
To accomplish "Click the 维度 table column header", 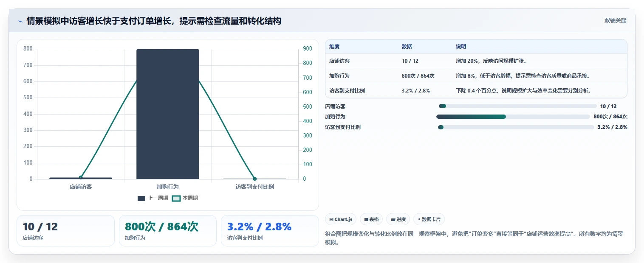I will point(334,47).
